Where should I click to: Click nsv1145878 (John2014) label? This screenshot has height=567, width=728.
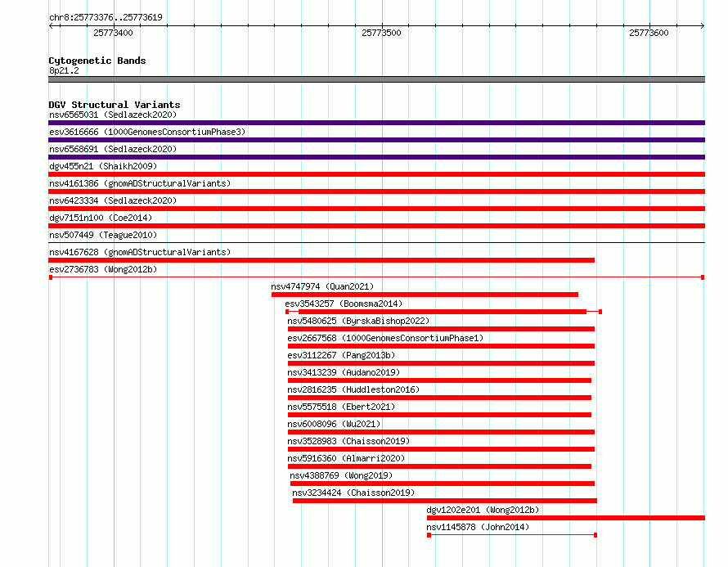tap(478, 527)
